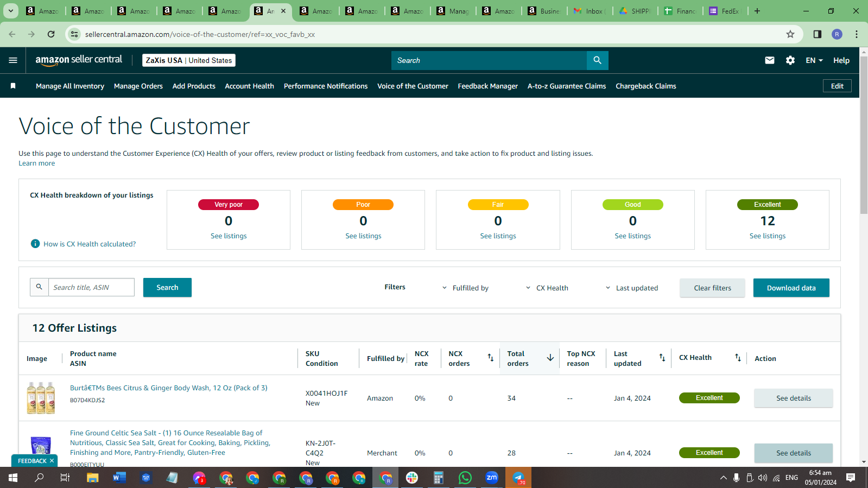
Task: Click See details for Burt's Bees Body Wash
Action: pyautogui.click(x=793, y=398)
